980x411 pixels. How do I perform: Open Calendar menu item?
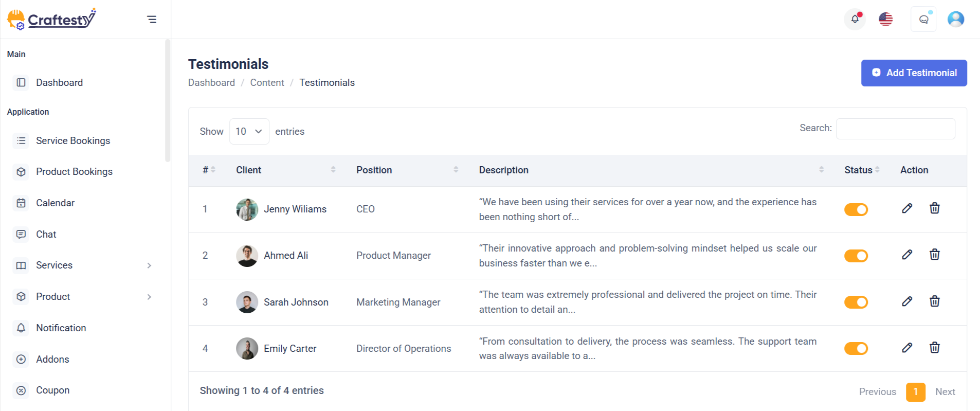pyautogui.click(x=55, y=203)
